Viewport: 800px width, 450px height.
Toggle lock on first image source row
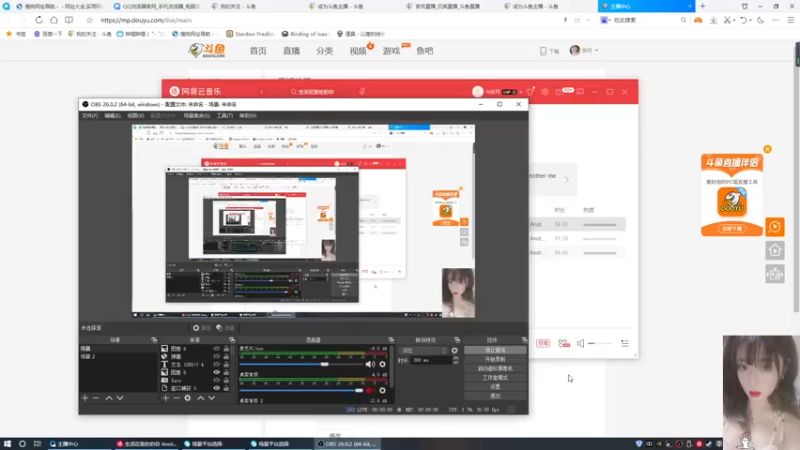click(x=226, y=349)
